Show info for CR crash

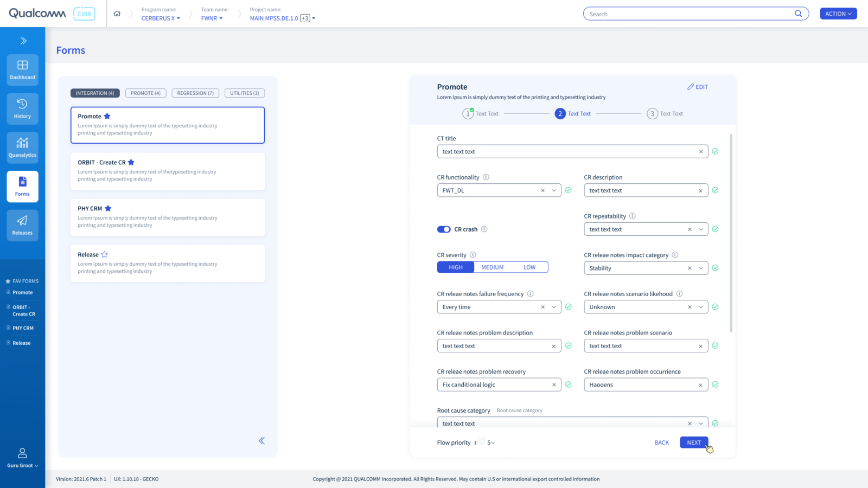pos(484,229)
